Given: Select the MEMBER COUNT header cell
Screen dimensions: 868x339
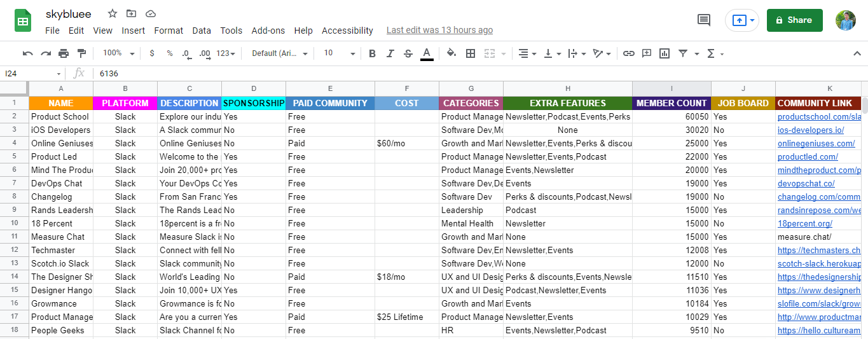Looking at the screenshot, I should (x=672, y=103).
